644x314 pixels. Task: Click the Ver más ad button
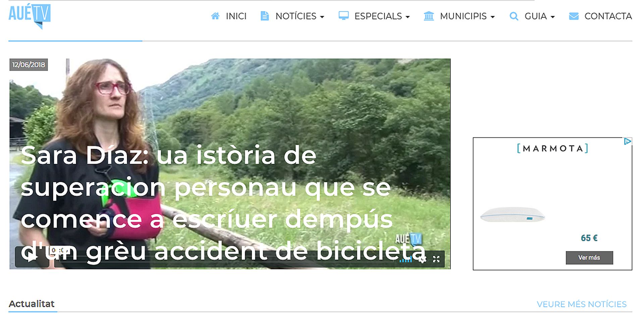click(x=589, y=258)
